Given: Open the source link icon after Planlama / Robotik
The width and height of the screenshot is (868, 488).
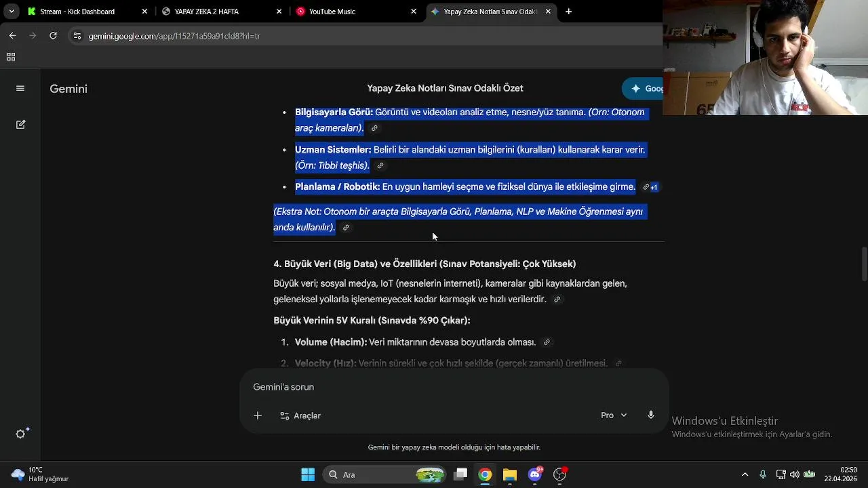Looking at the screenshot, I should pos(646,187).
